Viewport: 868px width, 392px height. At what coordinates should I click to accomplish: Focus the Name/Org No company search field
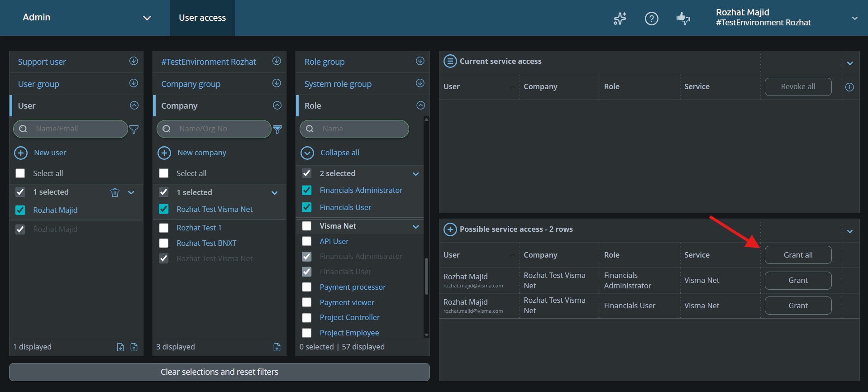tap(214, 129)
